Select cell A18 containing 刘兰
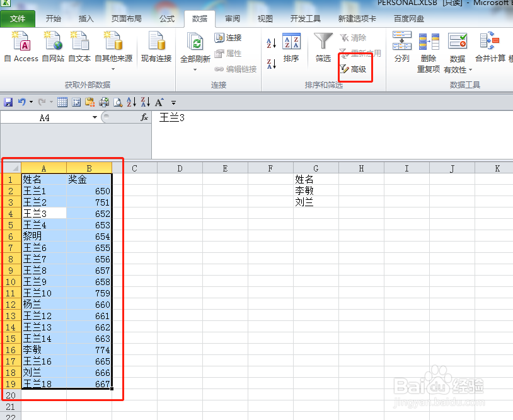This screenshot has width=513, height=420. point(44,372)
